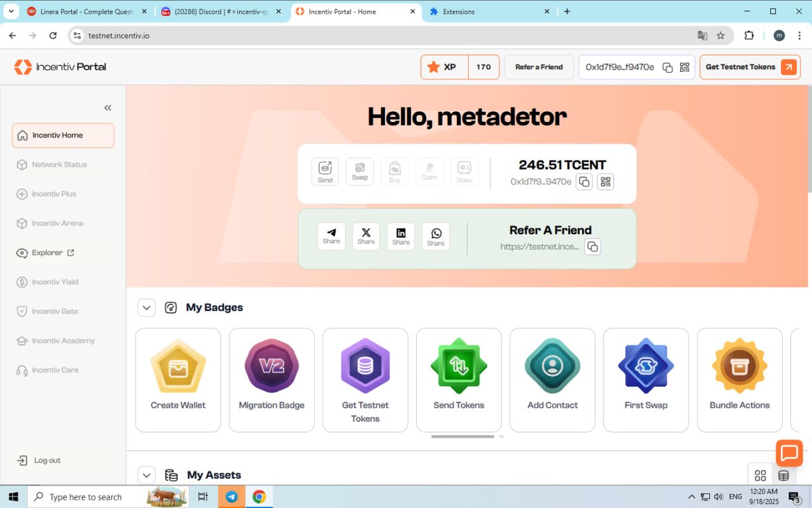Screen dimensions: 812x508
Task: Switch My Assets to grid view
Action: click(760, 475)
